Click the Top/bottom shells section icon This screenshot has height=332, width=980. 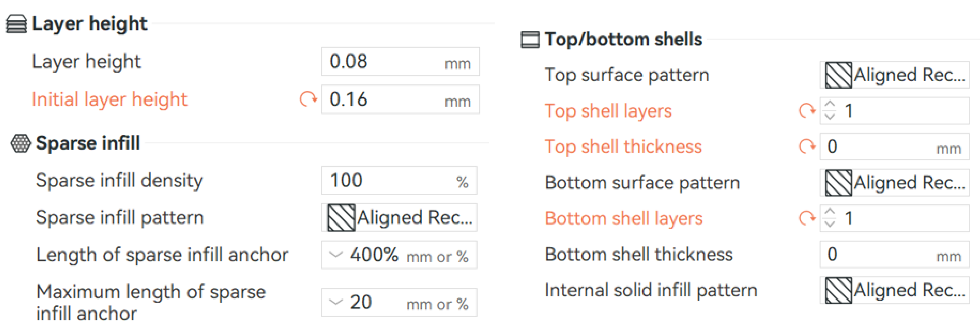(x=530, y=40)
